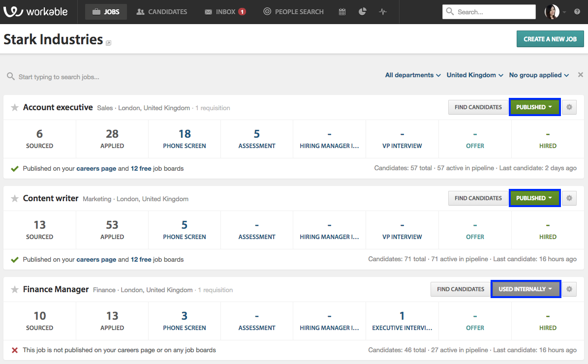
Task: Click 'Candidates: 46 total' text for Finance Manager
Action: point(397,350)
